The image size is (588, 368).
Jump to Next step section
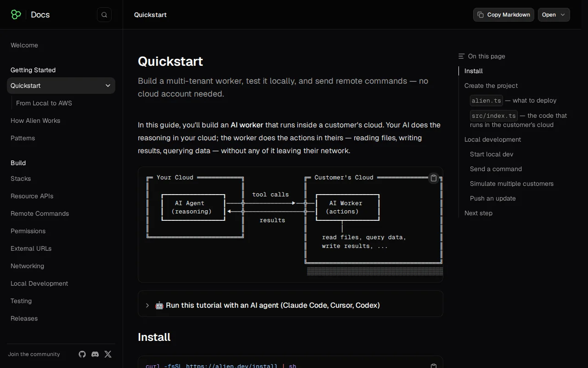point(478,213)
